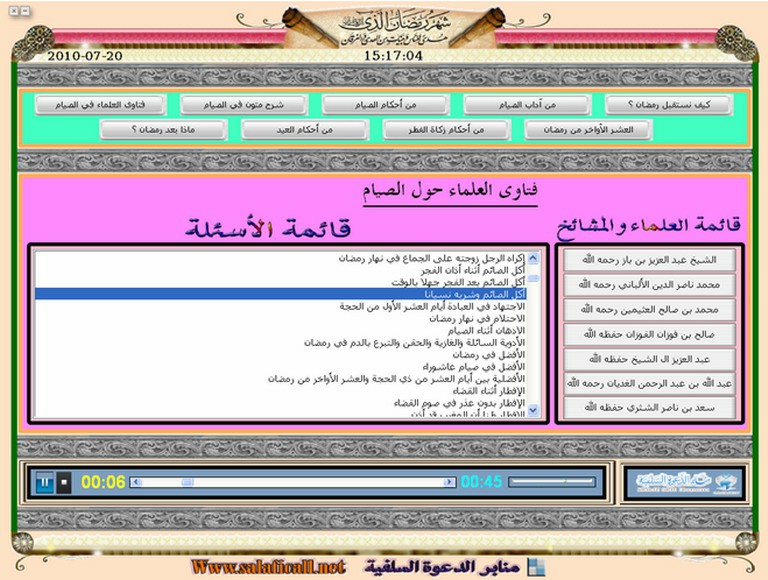Switch to 'من أحكام الصيام' section
Viewport: 768px width, 580px height.
384,105
